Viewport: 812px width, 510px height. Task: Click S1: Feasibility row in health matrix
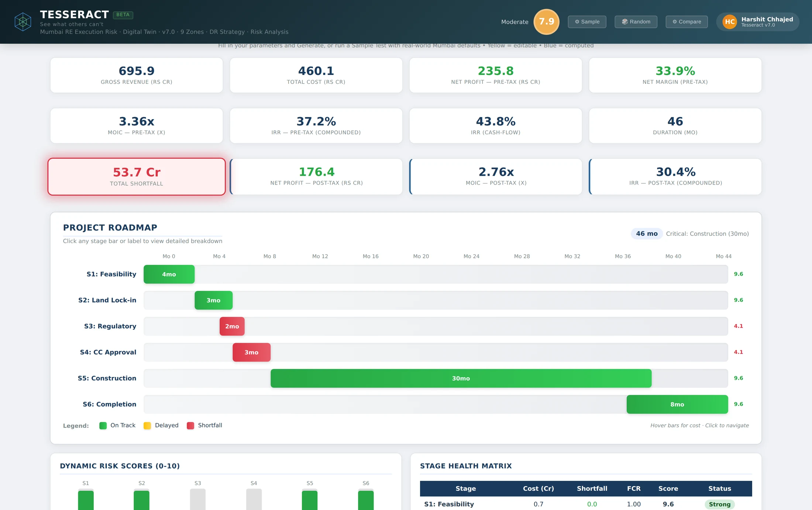[x=586, y=504]
